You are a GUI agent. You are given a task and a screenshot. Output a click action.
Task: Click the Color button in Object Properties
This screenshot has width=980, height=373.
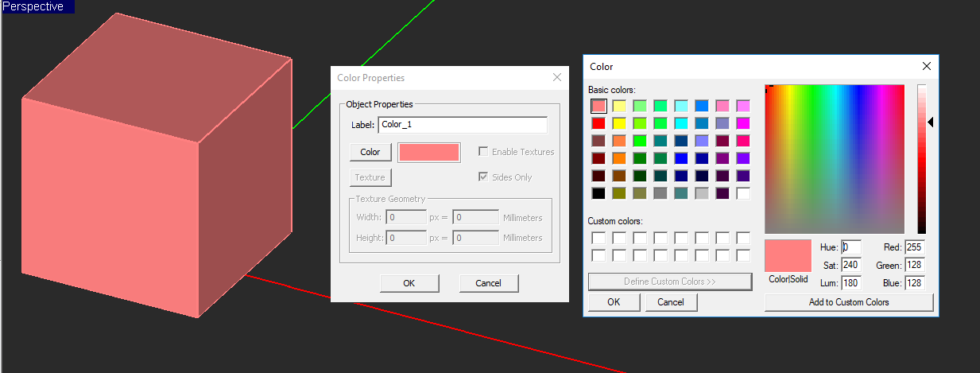(x=370, y=152)
